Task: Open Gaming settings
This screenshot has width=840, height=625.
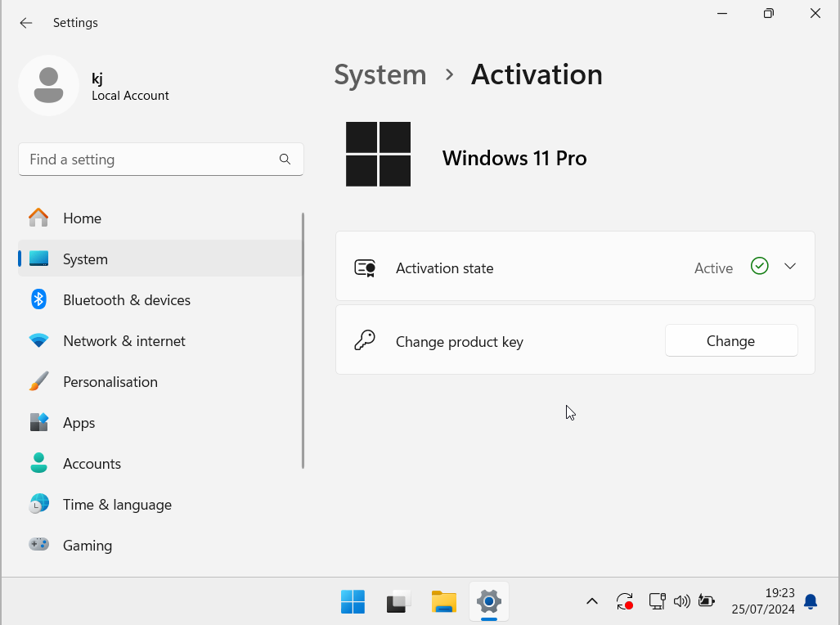Action: 160,545
